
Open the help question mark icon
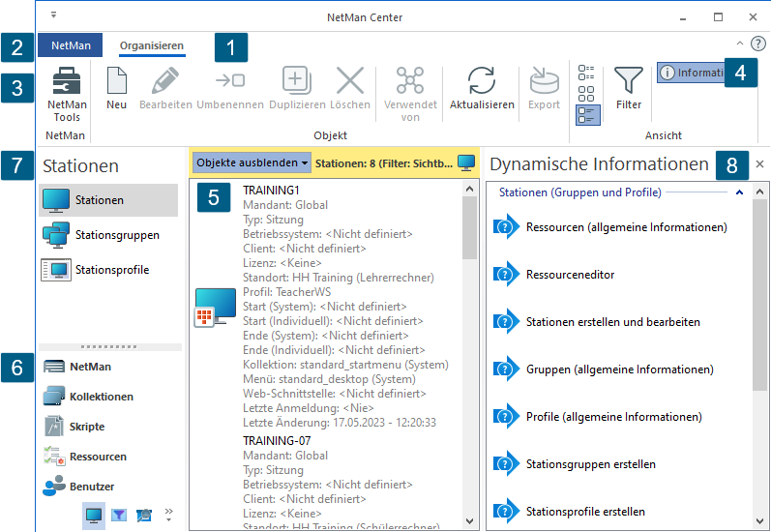[757, 44]
